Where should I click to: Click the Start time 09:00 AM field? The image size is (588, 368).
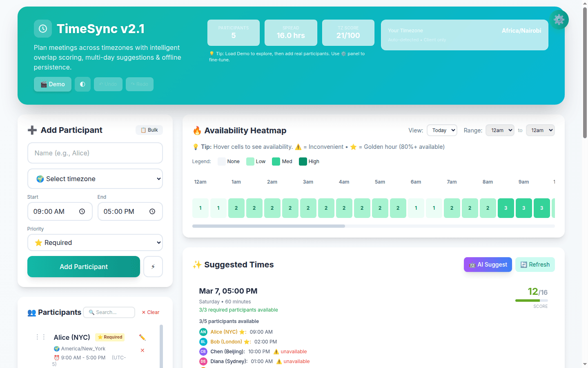coord(60,211)
